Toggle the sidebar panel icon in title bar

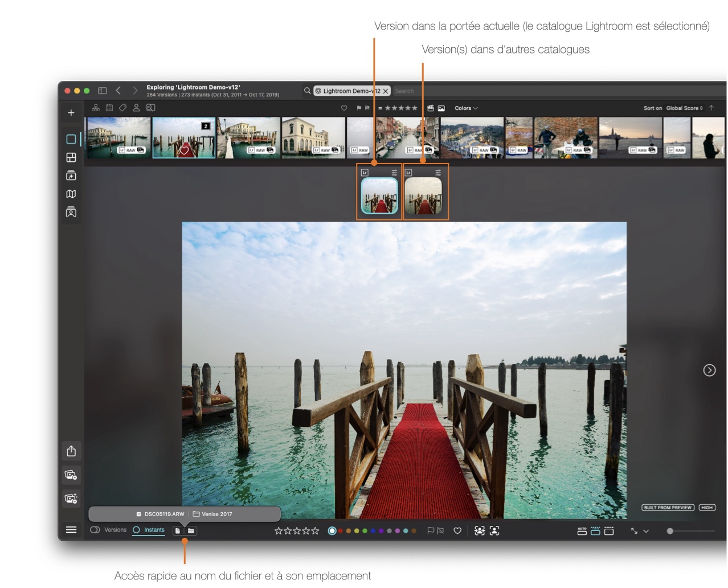click(103, 91)
